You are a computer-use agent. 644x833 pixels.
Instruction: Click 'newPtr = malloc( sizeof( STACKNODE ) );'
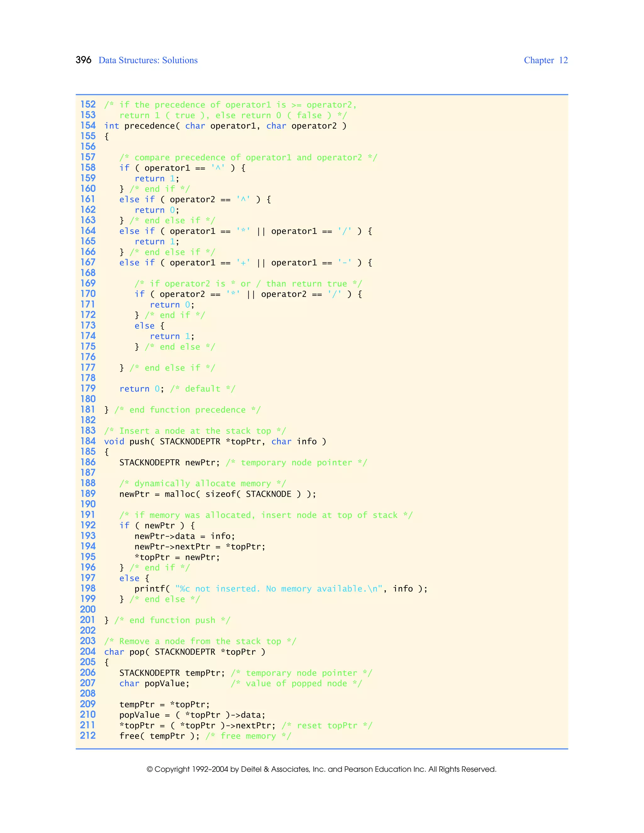point(218,494)
